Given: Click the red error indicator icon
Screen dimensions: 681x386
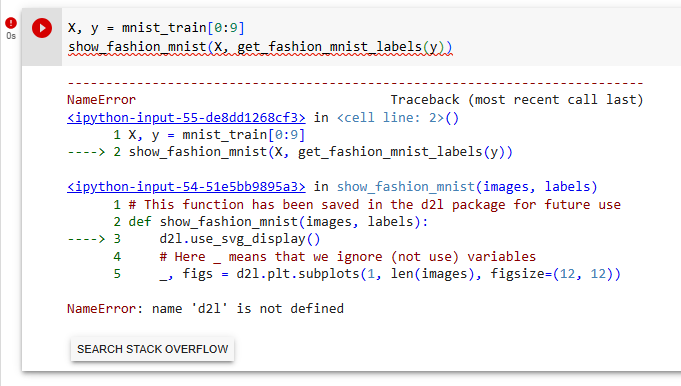Looking at the screenshot, I should (x=11, y=23).
